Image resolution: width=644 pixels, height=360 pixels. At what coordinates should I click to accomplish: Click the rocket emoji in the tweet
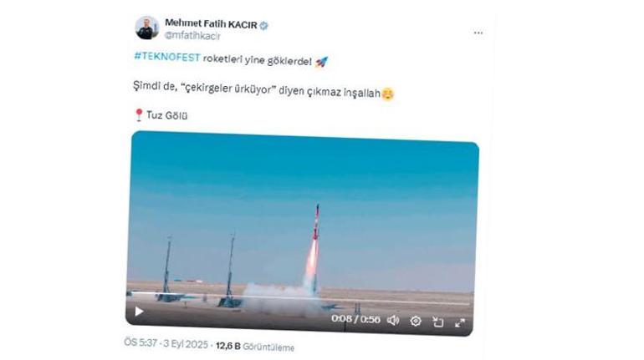click(322, 62)
